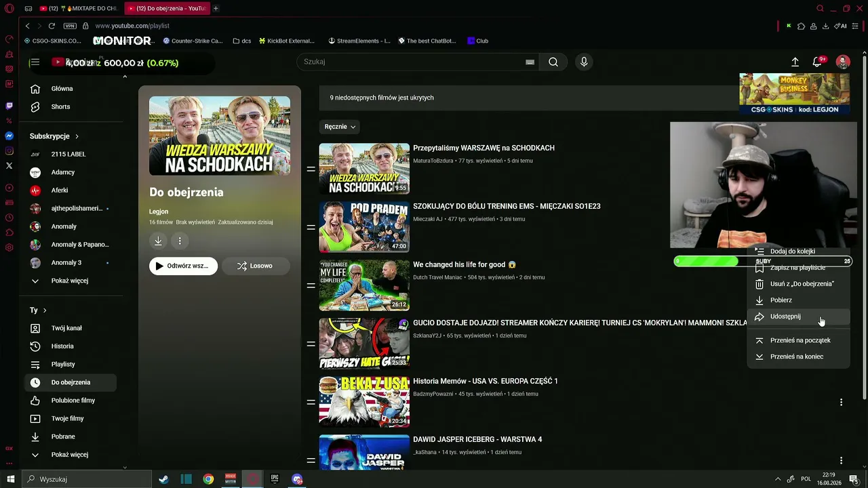Open the Ręcznie sort order dropdown
Screen dimensions: 868x488
340,127
